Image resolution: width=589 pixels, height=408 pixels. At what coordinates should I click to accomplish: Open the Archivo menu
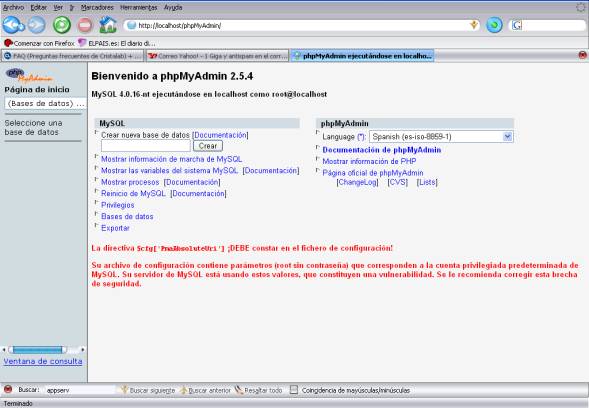pyautogui.click(x=13, y=8)
